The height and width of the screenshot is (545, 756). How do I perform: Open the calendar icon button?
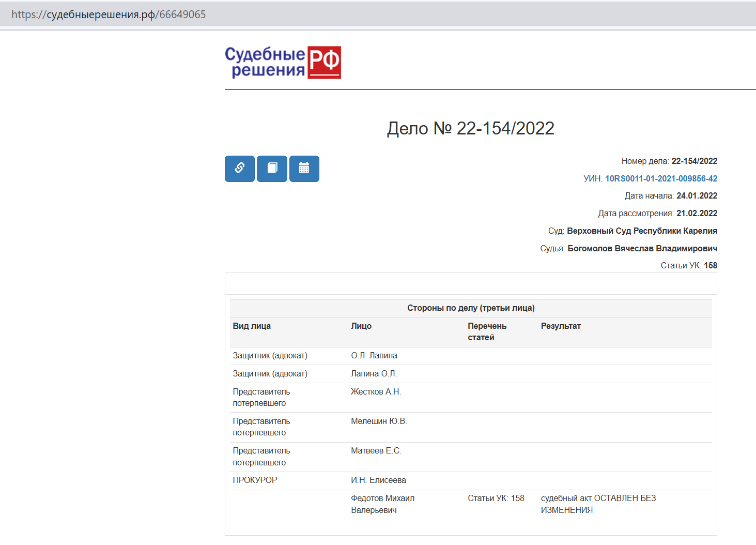(304, 169)
